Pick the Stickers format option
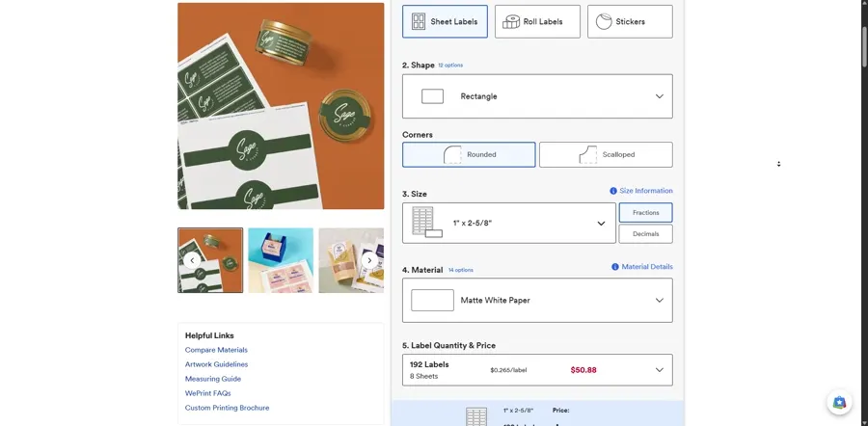 [630, 21]
